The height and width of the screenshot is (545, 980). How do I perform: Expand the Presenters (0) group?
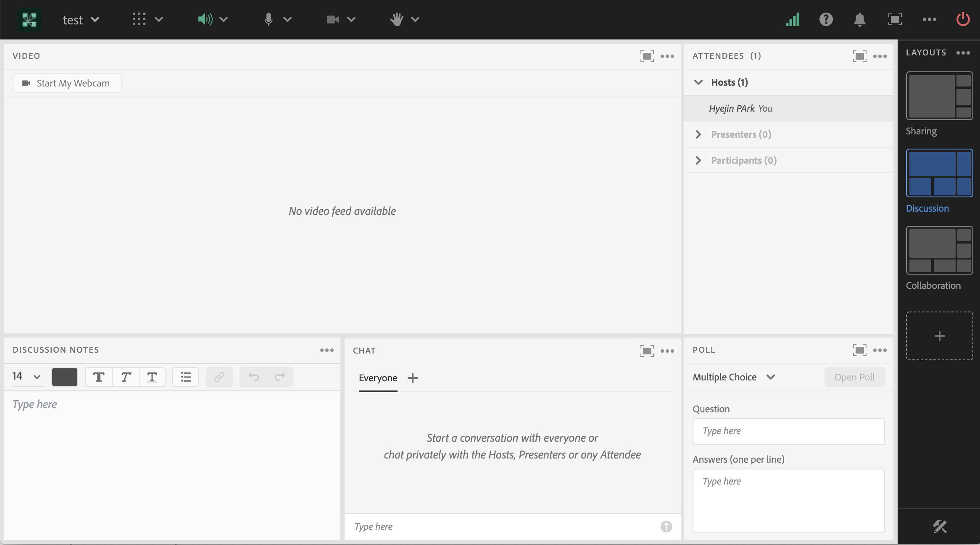point(698,134)
